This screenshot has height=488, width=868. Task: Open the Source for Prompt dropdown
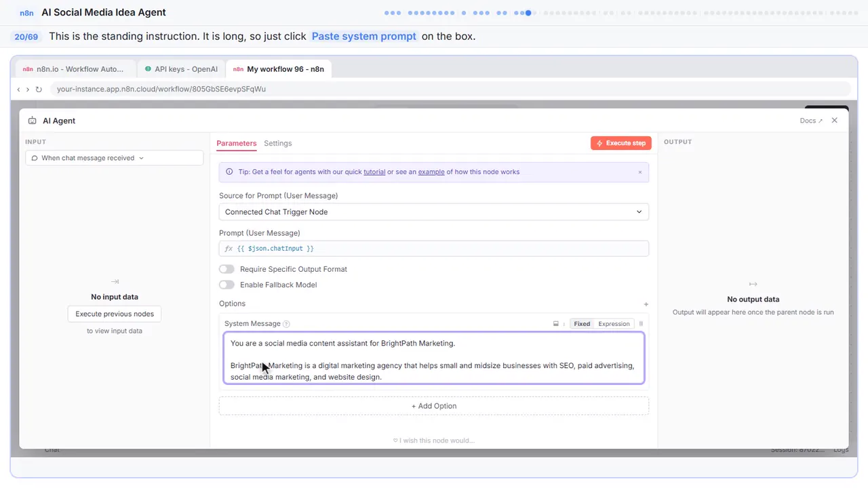pyautogui.click(x=434, y=212)
